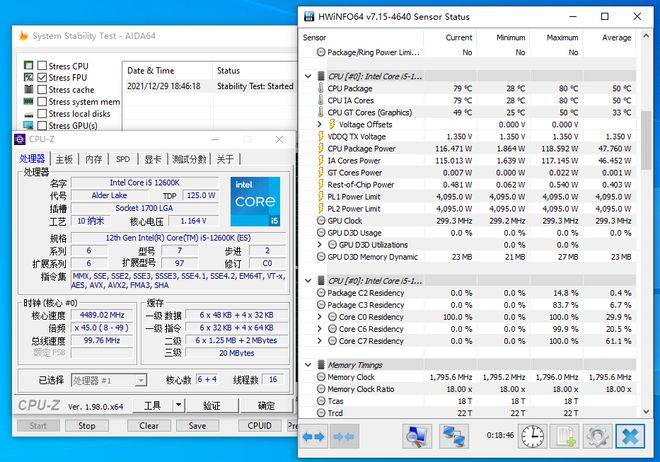
Task: Click Stress system memory RAM icon
Action: (28, 101)
